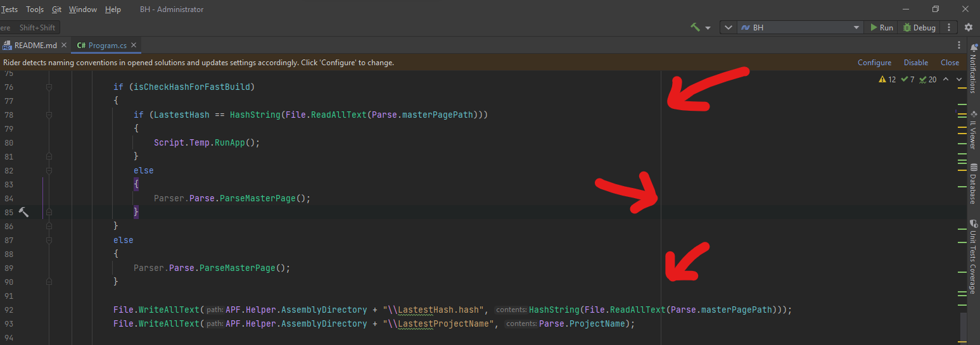Click the 7 suggestions checkmark indicator
This screenshot has width=980, height=345.
[x=908, y=80]
